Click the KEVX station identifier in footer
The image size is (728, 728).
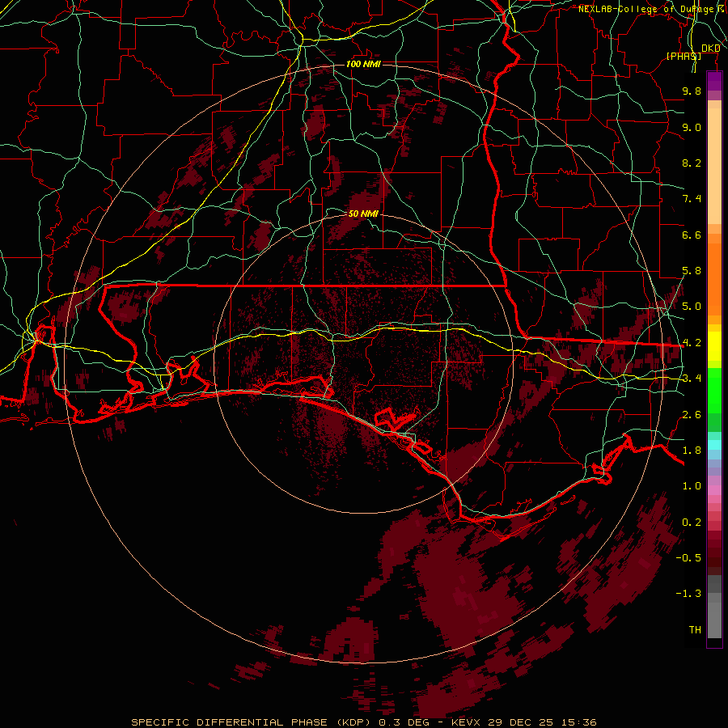(x=466, y=722)
